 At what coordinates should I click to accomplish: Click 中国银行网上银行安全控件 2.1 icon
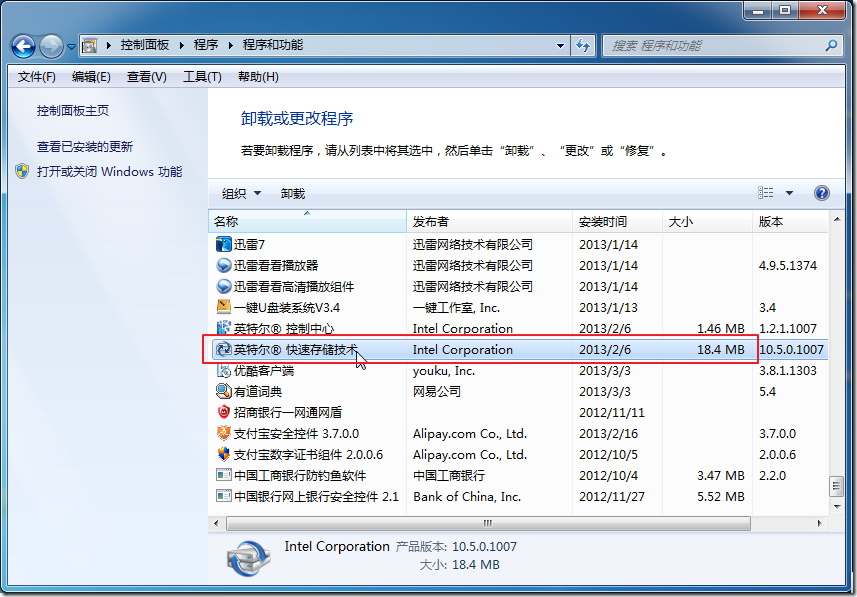pos(224,496)
